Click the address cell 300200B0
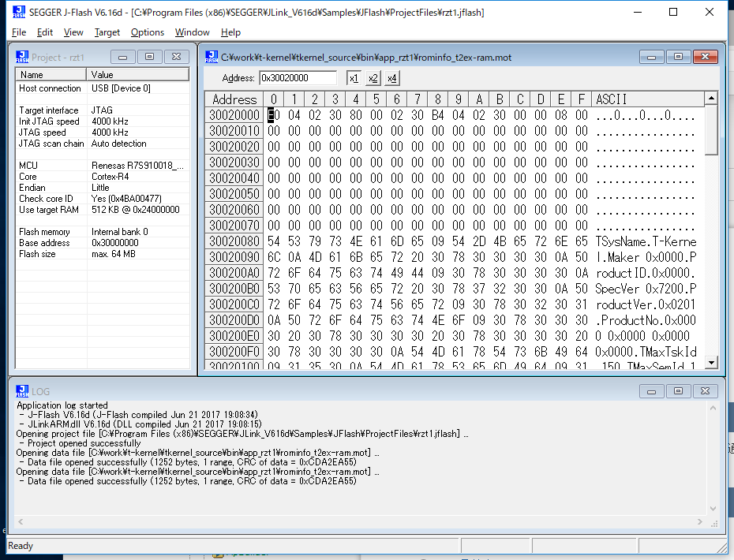 pyautogui.click(x=234, y=289)
